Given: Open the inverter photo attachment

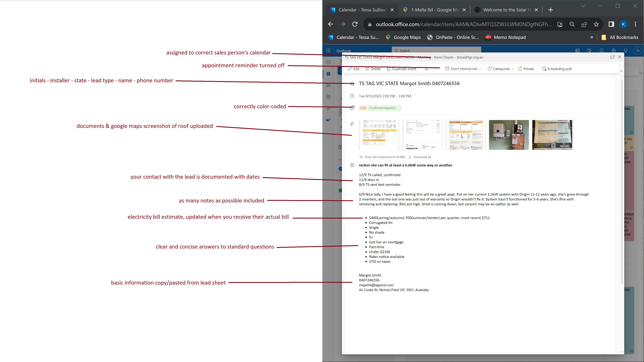Looking at the screenshot, I should [x=509, y=135].
